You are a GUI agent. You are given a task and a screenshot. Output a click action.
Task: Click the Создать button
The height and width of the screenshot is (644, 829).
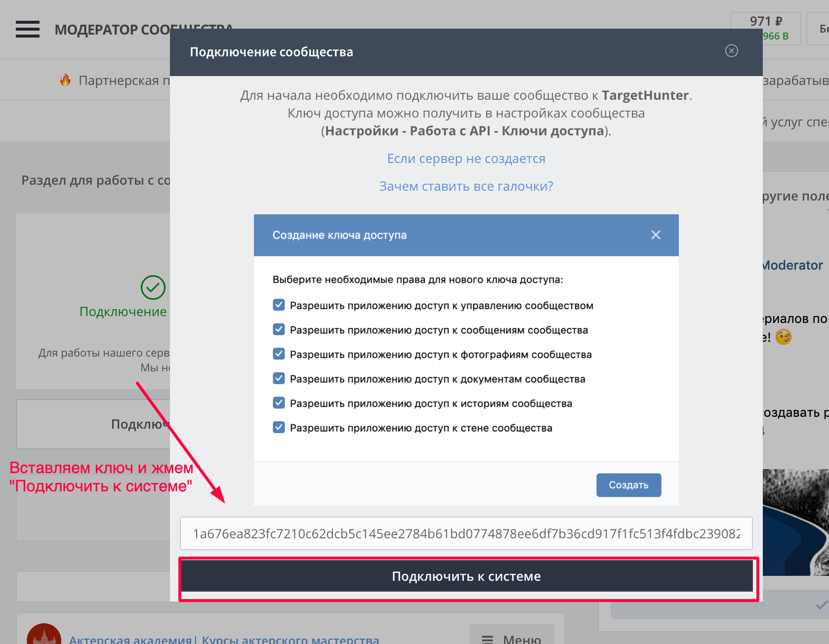click(628, 485)
